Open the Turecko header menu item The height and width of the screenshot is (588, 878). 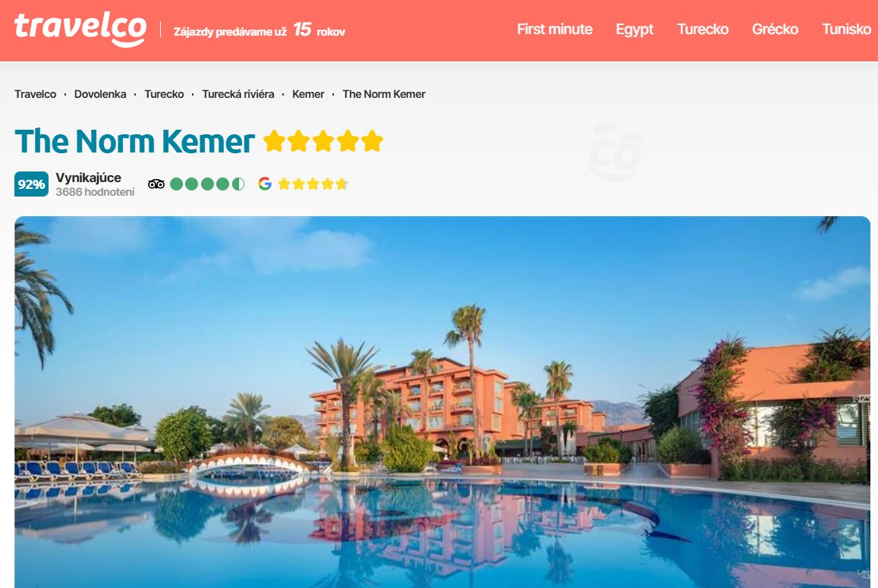tap(703, 29)
